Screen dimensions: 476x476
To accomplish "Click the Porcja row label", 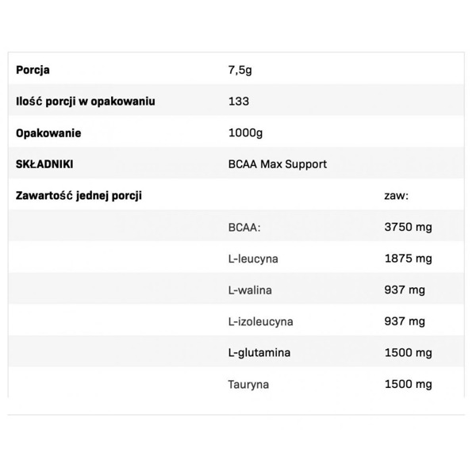I will coord(33,70).
